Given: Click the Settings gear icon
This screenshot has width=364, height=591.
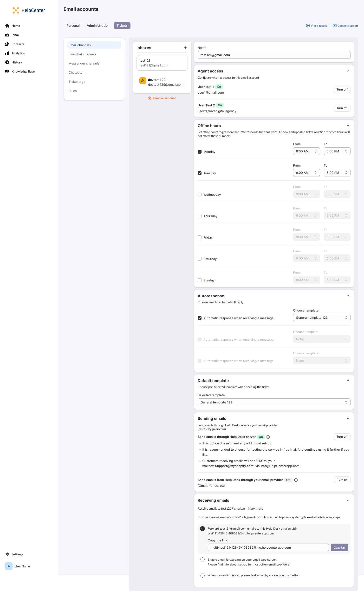Looking at the screenshot, I should click(x=7, y=554).
